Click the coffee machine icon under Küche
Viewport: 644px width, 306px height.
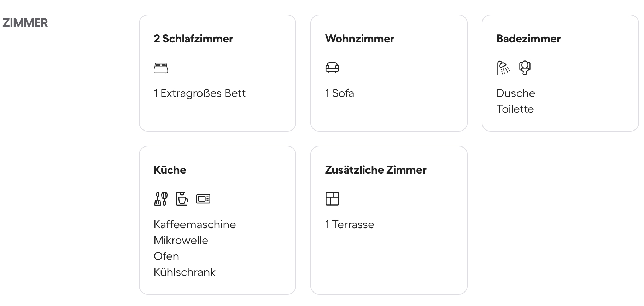pyautogui.click(x=182, y=199)
